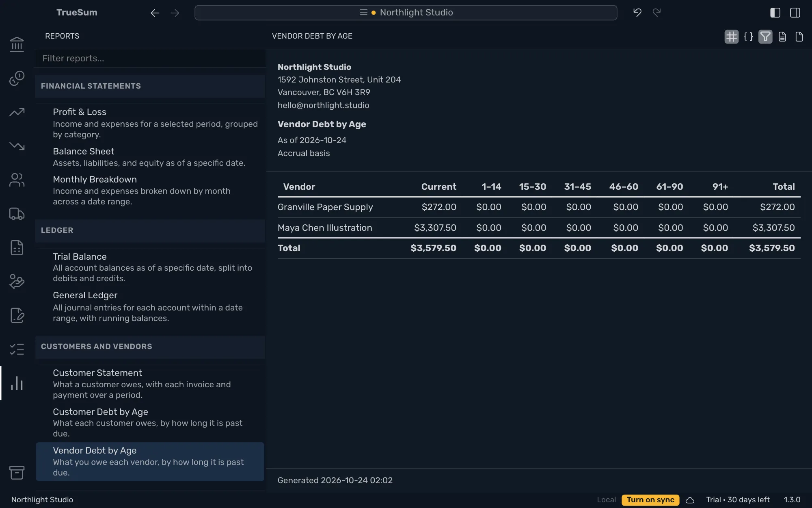
Task: Toggle the left sidebar panel
Action: (775, 13)
